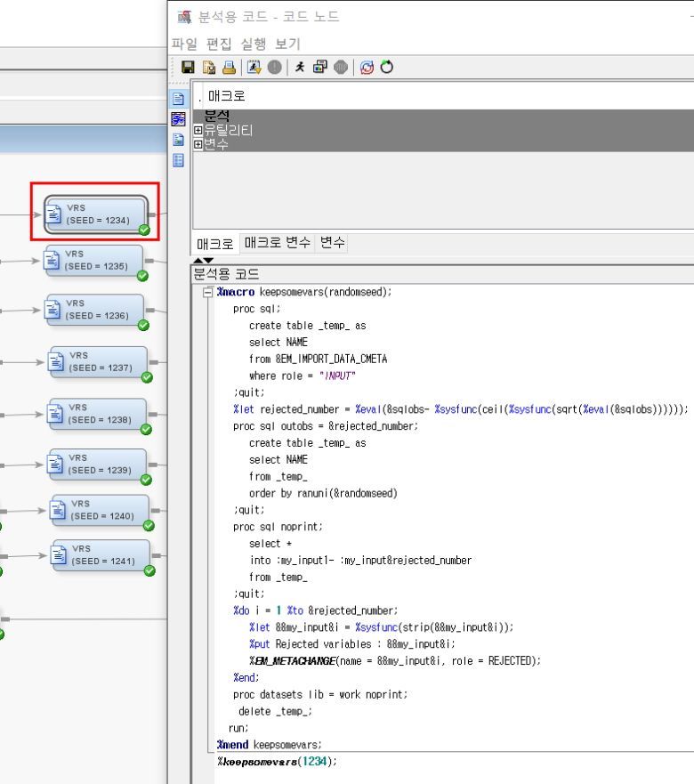Select the VRS (SEED = 1241) node

101,555
